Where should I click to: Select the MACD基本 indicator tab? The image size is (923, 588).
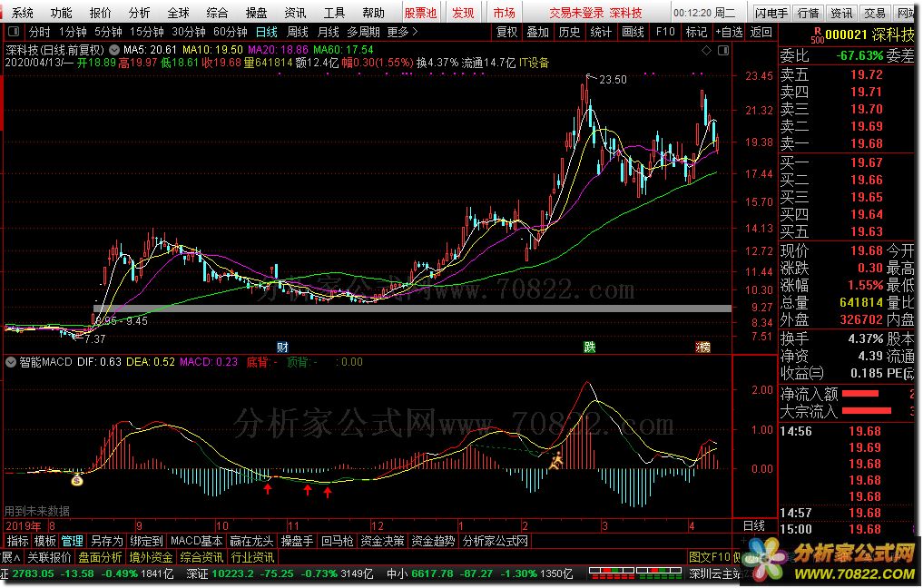pos(197,541)
